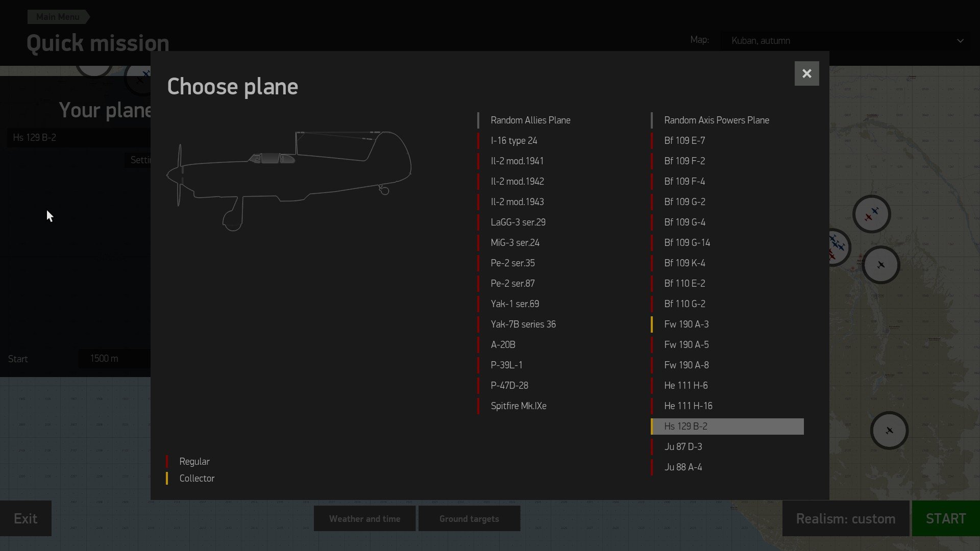Click the Exit button

pos(26,519)
